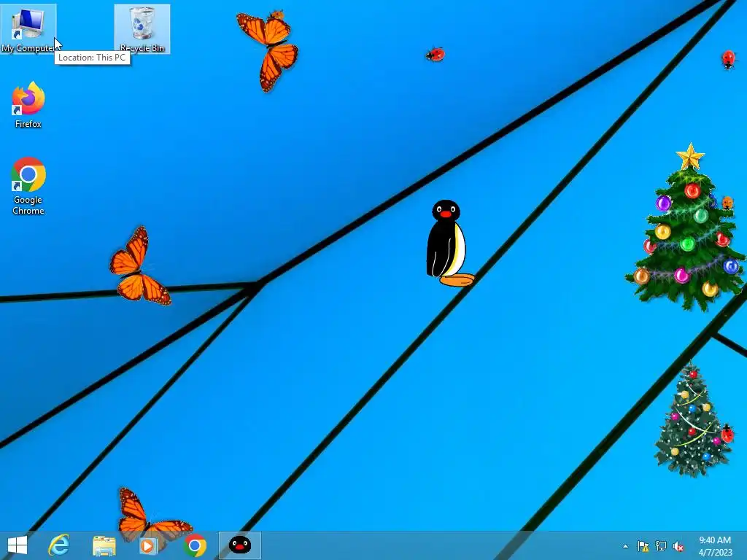This screenshot has height=560, width=747.
Task: Open the Action Center flag icon
Action: (x=643, y=546)
